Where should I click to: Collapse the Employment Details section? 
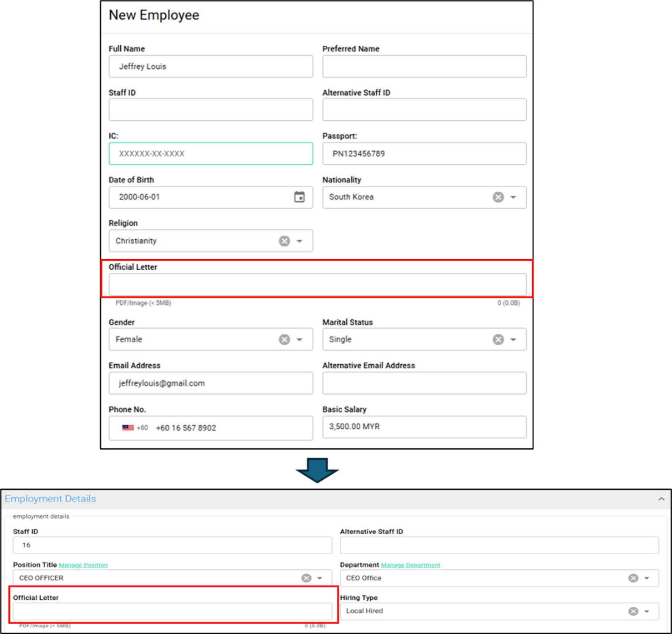pos(661,499)
